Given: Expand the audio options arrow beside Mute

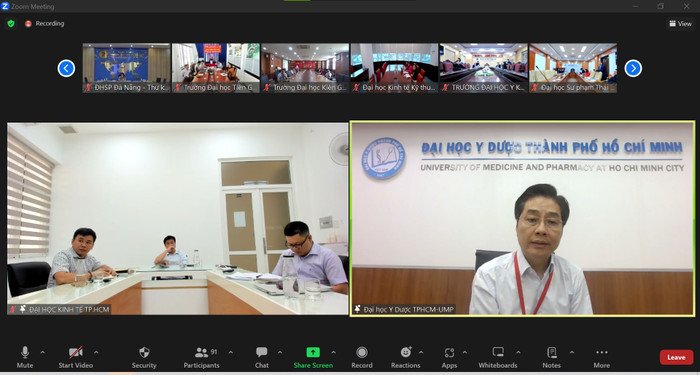Looking at the screenshot, I should tap(42, 352).
